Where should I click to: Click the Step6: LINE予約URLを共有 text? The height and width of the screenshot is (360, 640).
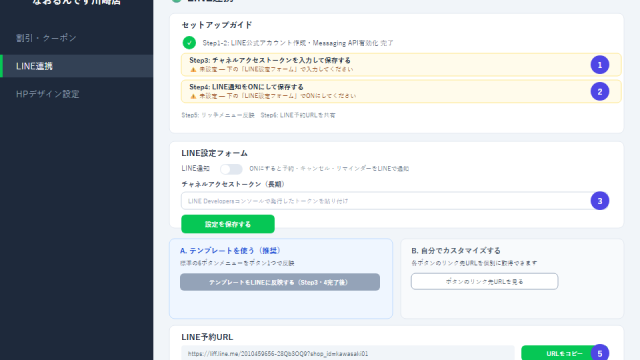[298, 116]
